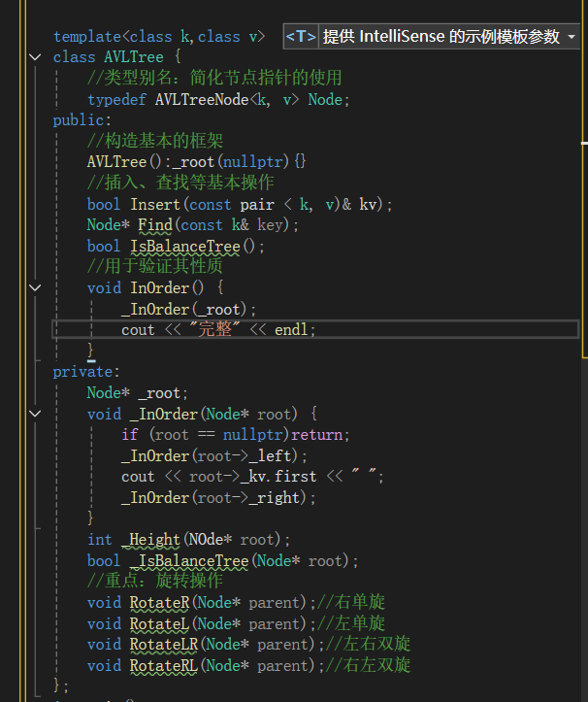Click the comment //右单旋

[x=351, y=602]
